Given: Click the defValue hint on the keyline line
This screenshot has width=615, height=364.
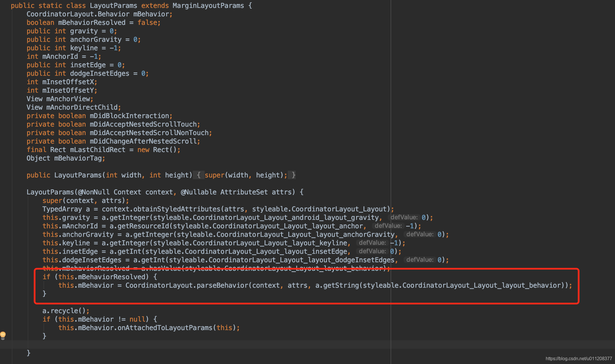Looking at the screenshot, I should point(373,243).
